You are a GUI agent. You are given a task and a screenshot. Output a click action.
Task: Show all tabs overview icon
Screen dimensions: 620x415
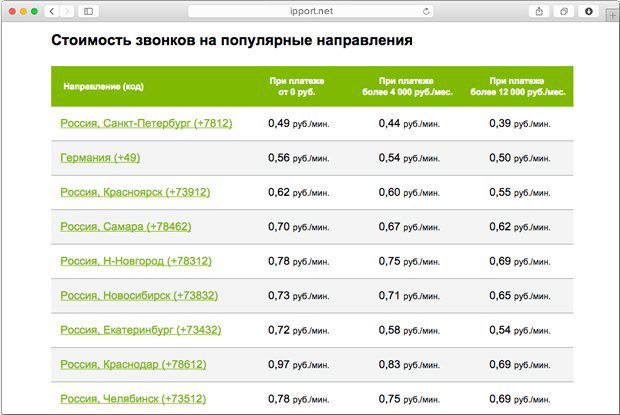[x=564, y=11]
